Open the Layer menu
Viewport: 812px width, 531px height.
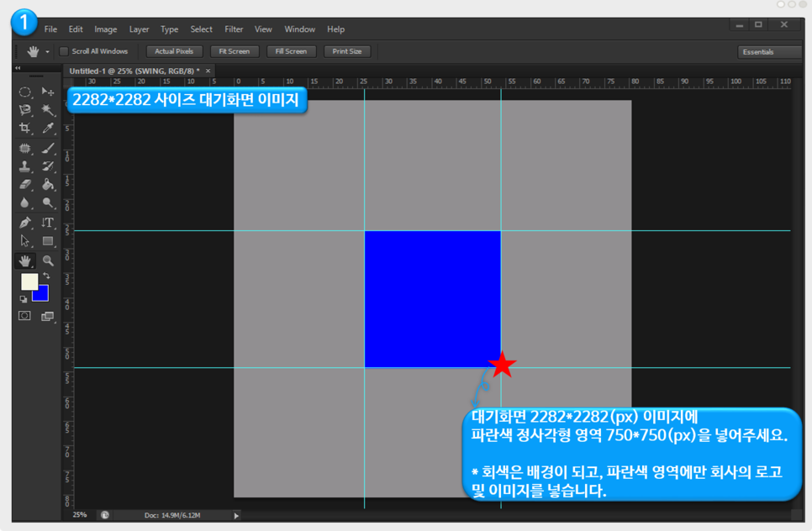pos(139,29)
